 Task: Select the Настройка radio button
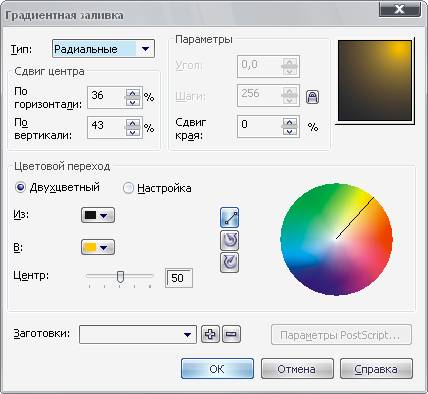pyautogui.click(x=128, y=188)
